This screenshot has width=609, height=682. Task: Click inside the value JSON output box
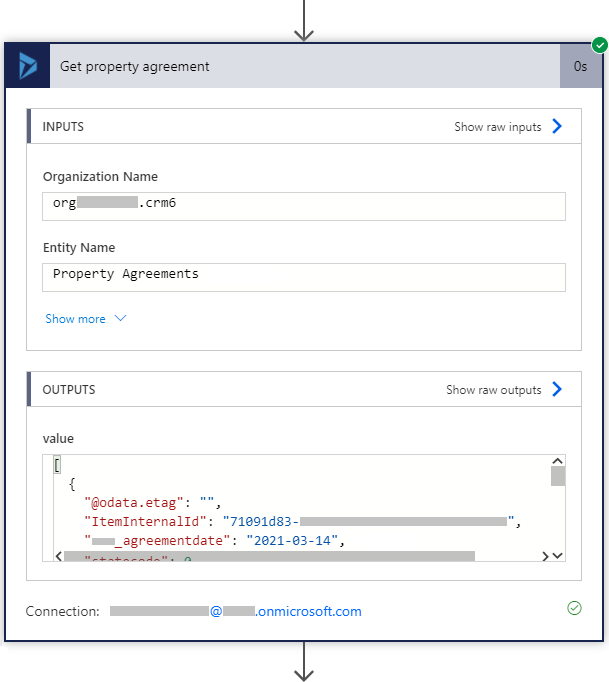300,500
